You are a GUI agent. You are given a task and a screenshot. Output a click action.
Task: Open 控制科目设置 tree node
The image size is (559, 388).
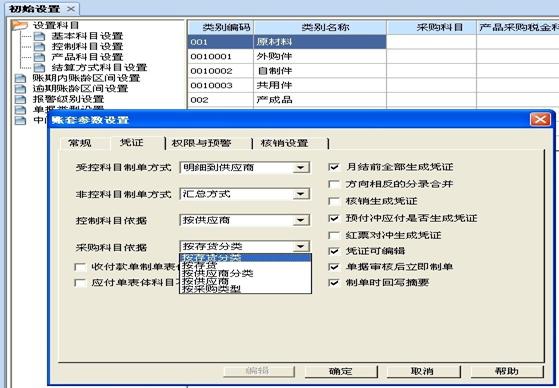87,47
